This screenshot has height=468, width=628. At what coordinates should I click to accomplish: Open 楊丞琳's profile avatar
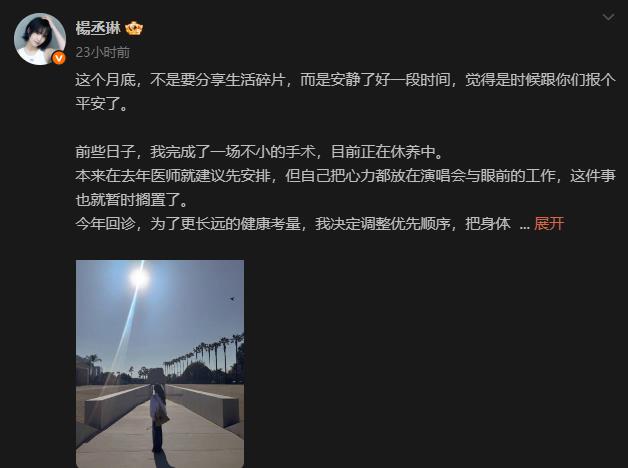[x=40, y=39]
